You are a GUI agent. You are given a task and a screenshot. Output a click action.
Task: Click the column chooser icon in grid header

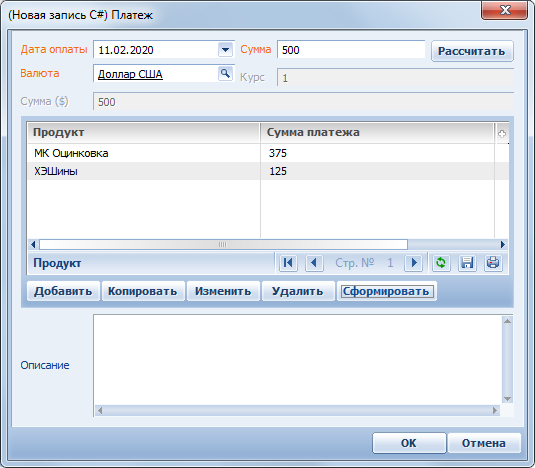click(502, 134)
